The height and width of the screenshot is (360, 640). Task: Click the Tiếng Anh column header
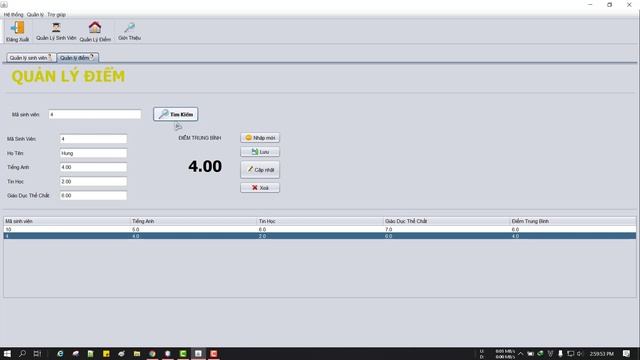(193, 221)
